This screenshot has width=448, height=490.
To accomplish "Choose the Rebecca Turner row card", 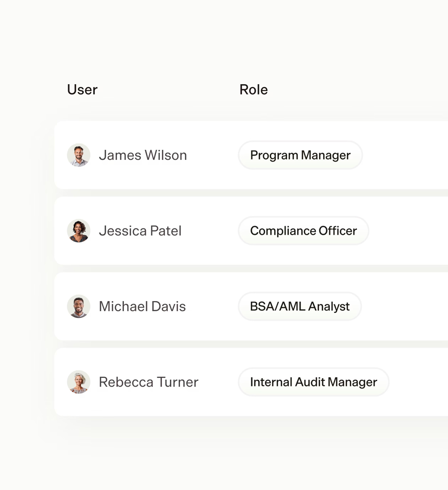I will [251, 382].
